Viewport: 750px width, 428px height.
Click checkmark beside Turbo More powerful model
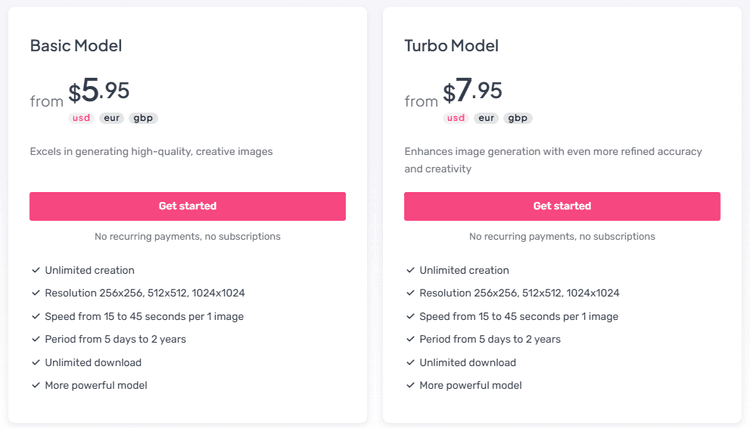410,385
